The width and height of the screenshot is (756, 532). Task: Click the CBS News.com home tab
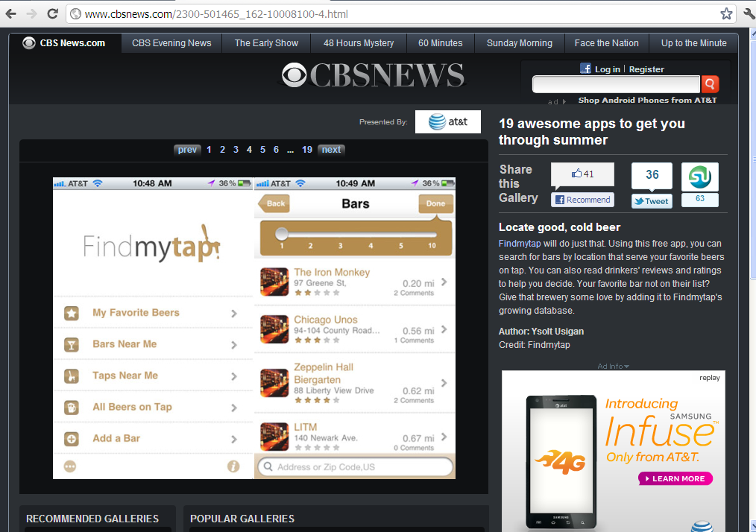tap(65, 43)
